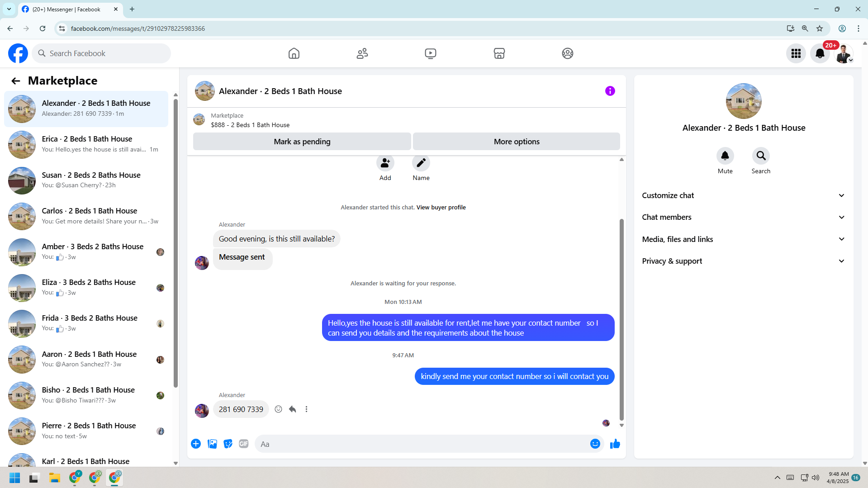Click the chat message list scrollbar
Image resolution: width=868 pixels, height=488 pixels.
pyautogui.click(x=621, y=319)
